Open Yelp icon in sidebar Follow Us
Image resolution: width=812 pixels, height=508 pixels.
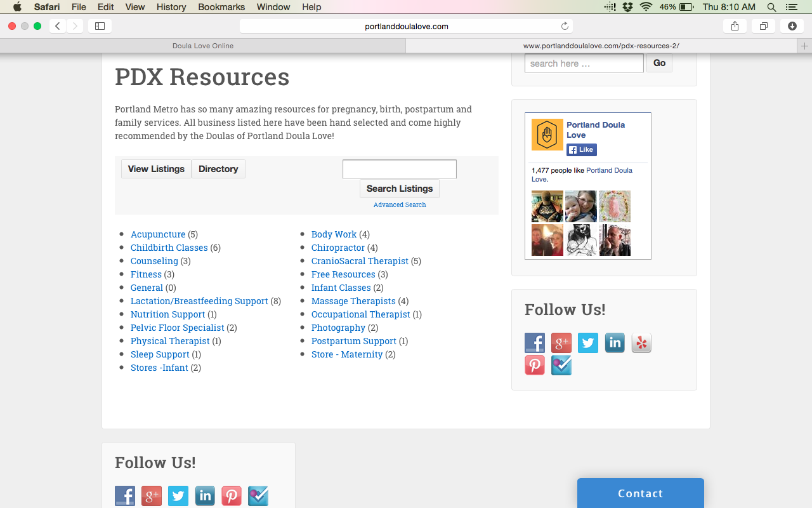pyautogui.click(x=641, y=343)
